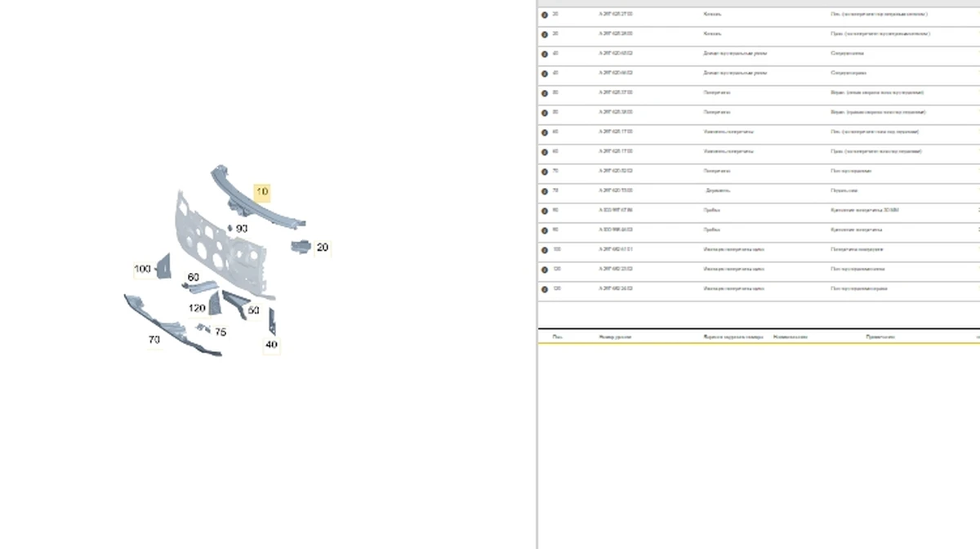Select callout 40 at the diagram bottom right
Screen dimensions: 980x549
[271, 345]
